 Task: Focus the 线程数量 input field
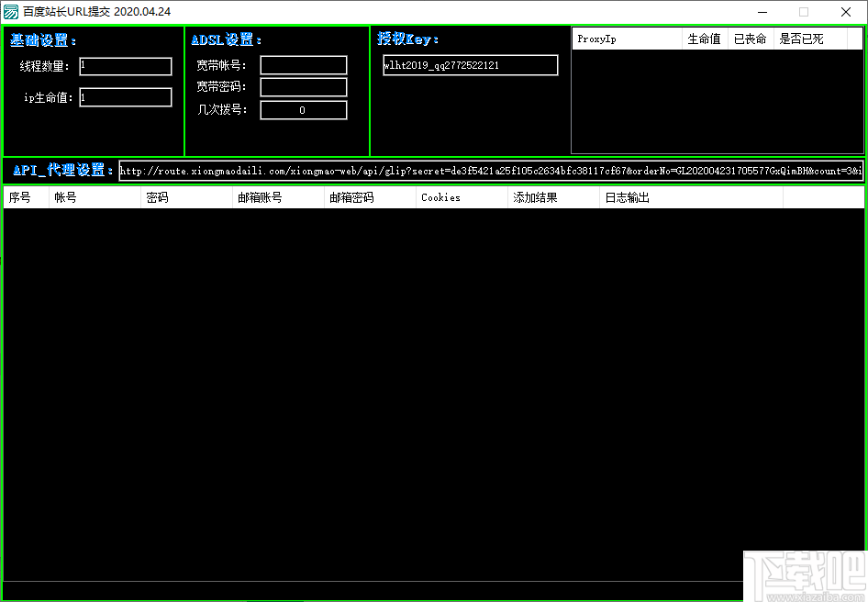126,66
